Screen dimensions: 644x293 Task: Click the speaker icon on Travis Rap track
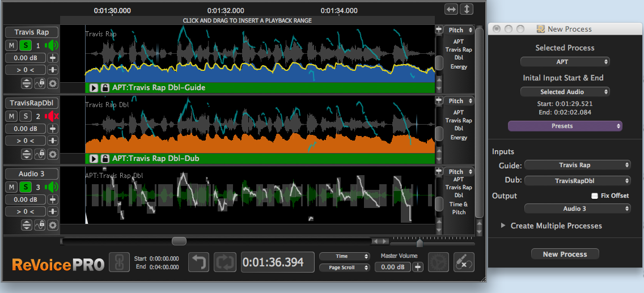point(52,45)
